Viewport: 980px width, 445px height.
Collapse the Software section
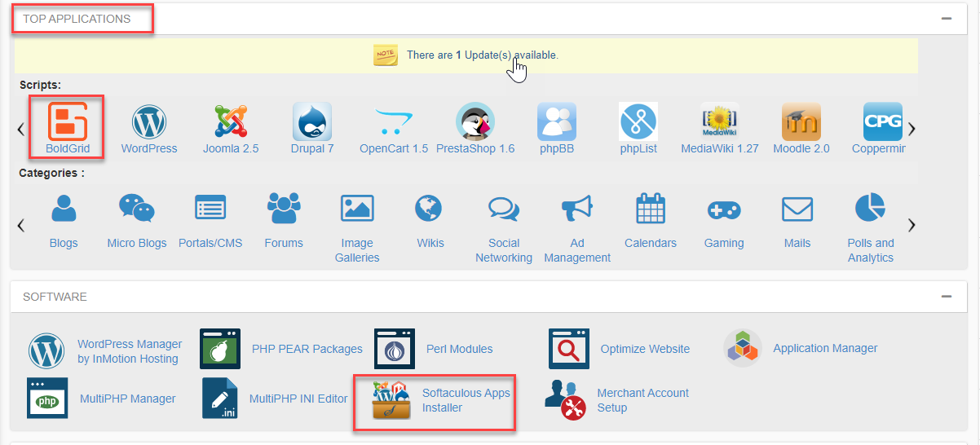pos(947,297)
